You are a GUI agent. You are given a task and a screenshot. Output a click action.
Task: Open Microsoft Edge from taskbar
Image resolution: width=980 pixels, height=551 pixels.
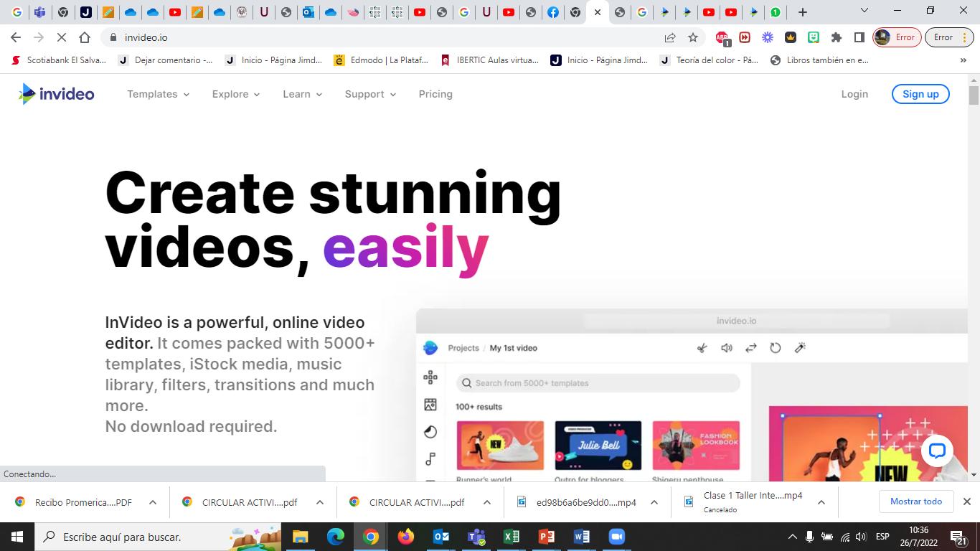pos(335,537)
